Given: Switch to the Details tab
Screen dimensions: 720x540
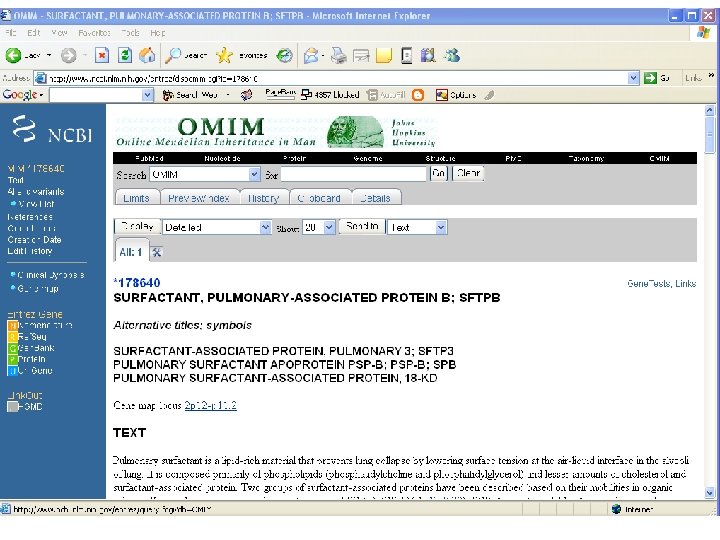Looking at the screenshot, I should pos(375,198).
